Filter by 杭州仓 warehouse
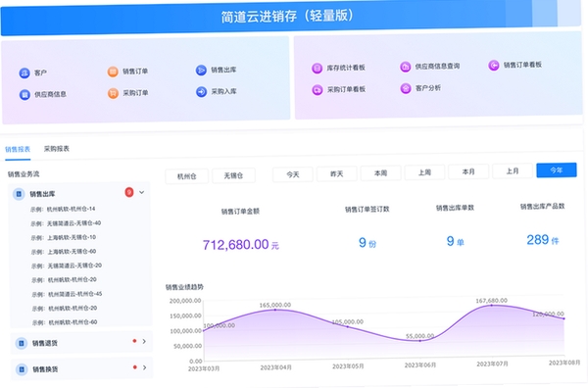Viewport: 588px width, 388px height. [x=187, y=175]
